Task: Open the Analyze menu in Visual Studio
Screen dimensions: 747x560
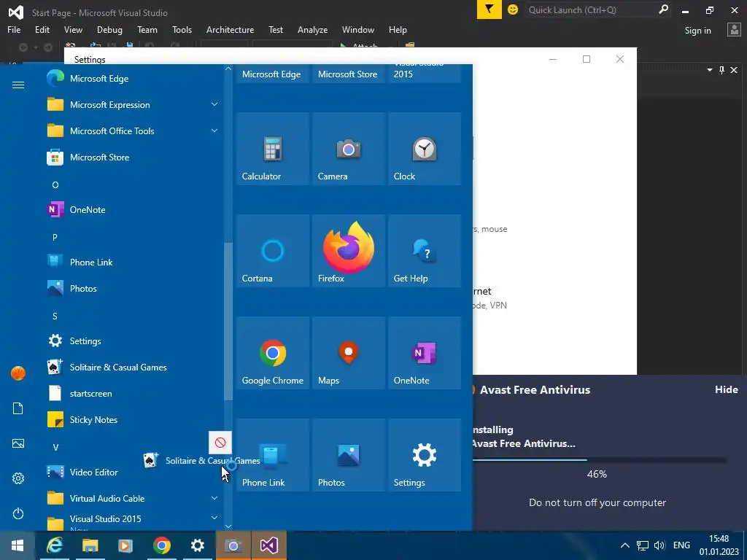Action: 312,29
